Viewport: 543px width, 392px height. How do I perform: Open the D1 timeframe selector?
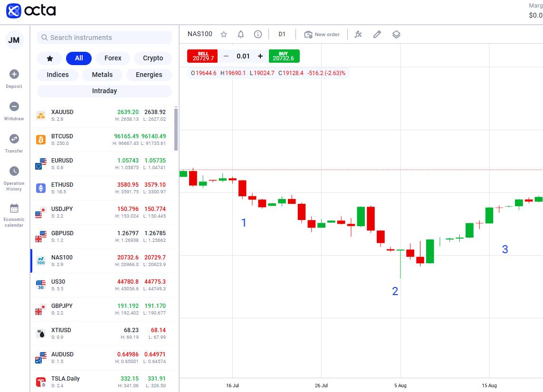click(x=282, y=34)
